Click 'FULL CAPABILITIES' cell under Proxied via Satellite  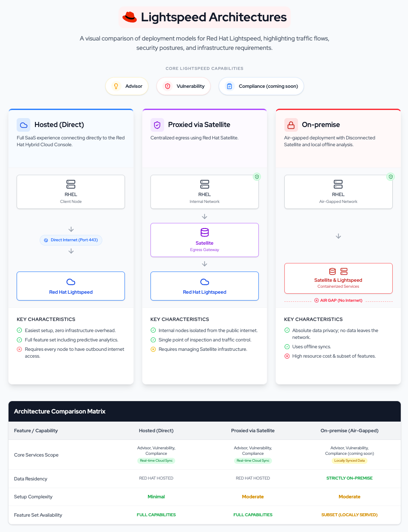click(253, 515)
